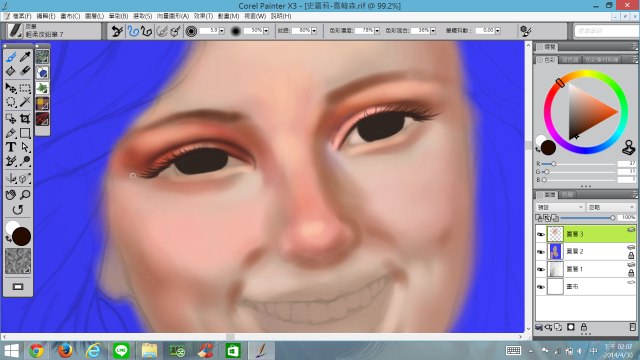Click the layer opacity slider at 100%
The image size is (640, 360).
588,218
